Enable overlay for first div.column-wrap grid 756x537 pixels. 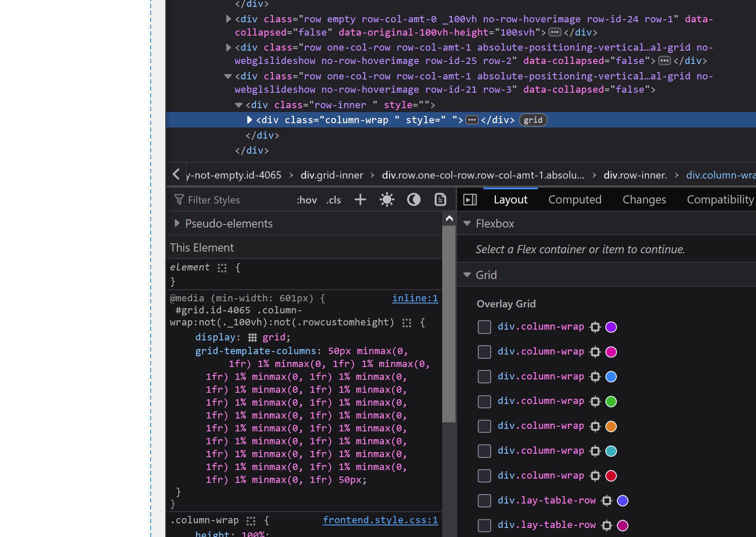pos(484,327)
